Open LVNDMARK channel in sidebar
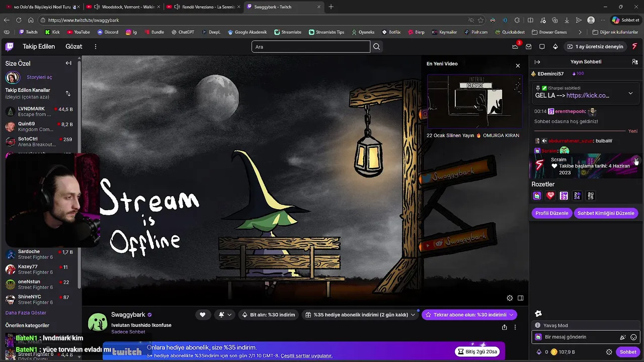644x362 pixels. tap(39, 112)
